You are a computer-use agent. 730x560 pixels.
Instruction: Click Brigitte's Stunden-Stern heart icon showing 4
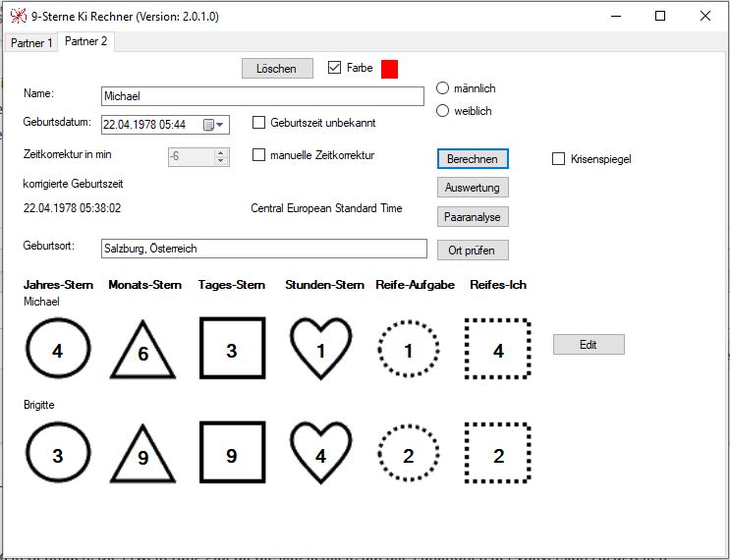(x=320, y=455)
